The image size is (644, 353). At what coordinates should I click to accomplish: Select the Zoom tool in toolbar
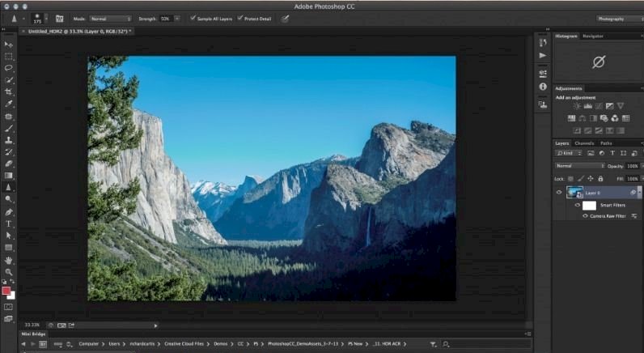click(x=9, y=272)
